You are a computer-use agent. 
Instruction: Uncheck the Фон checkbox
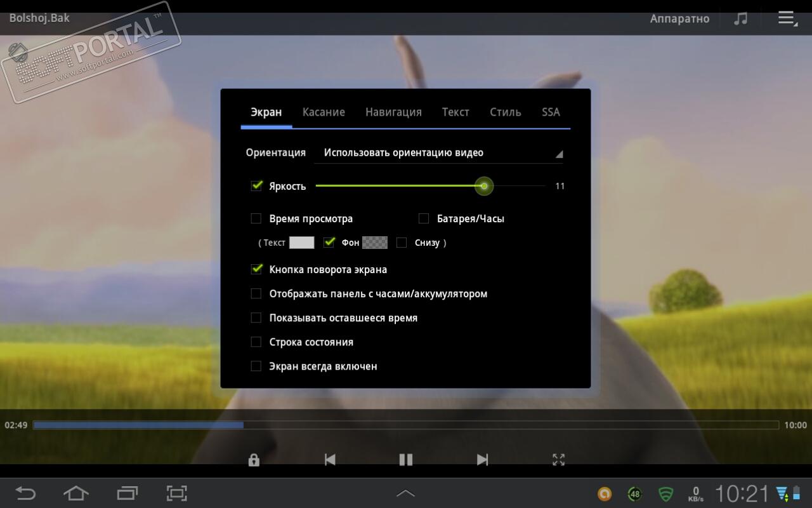click(329, 242)
